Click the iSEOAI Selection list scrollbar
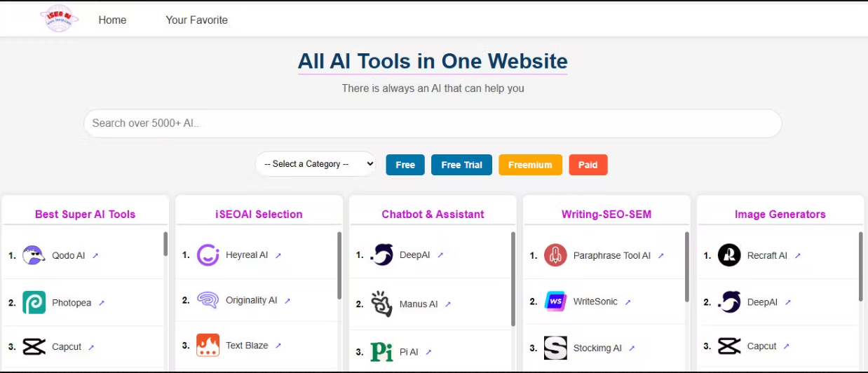This screenshot has height=373, width=868. click(339, 265)
